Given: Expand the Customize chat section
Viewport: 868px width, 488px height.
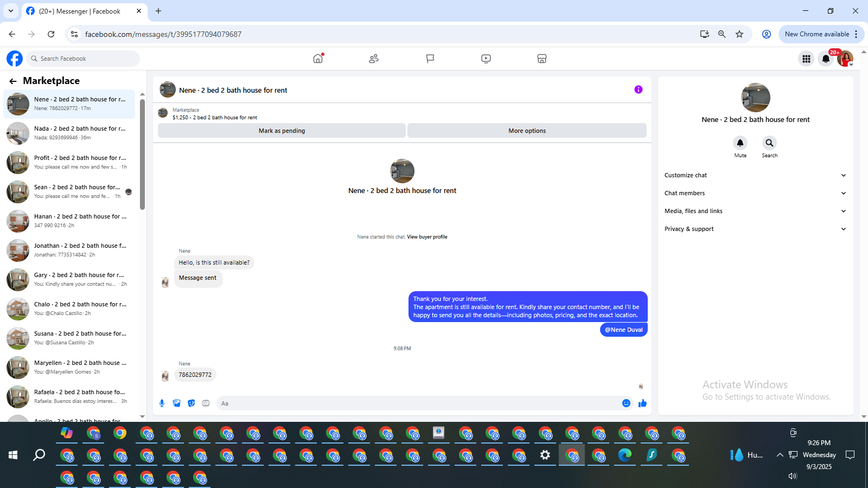Looking at the screenshot, I should pos(755,175).
